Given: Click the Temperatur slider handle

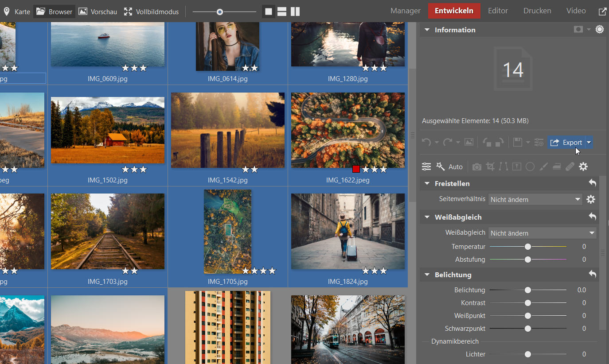Looking at the screenshot, I should click(528, 246).
